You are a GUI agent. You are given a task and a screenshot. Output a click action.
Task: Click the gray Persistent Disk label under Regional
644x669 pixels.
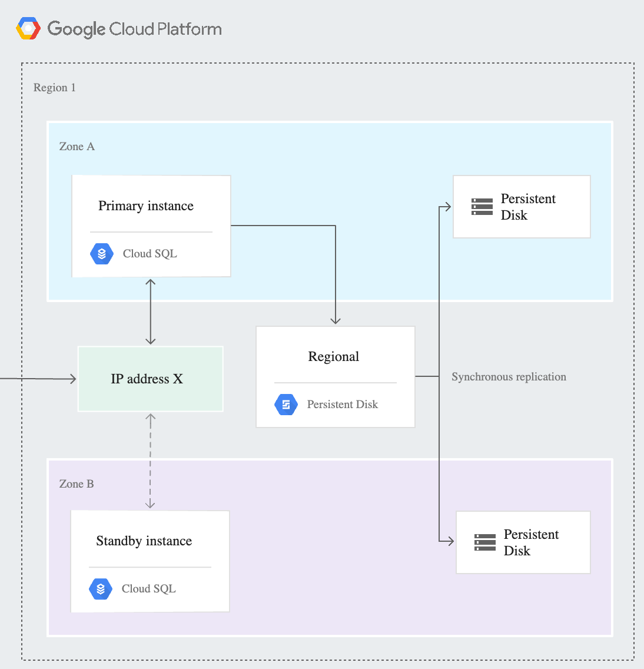[343, 405]
